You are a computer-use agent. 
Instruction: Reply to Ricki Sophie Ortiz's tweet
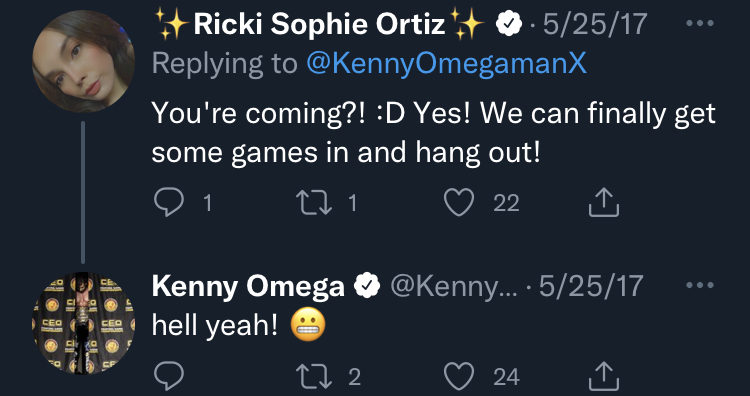(169, 202)
